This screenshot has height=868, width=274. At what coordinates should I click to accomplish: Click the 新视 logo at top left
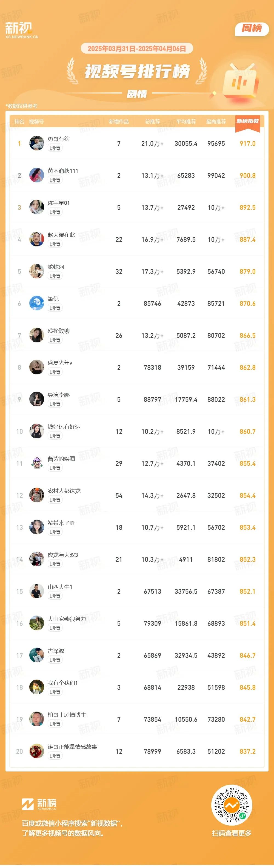22,30
